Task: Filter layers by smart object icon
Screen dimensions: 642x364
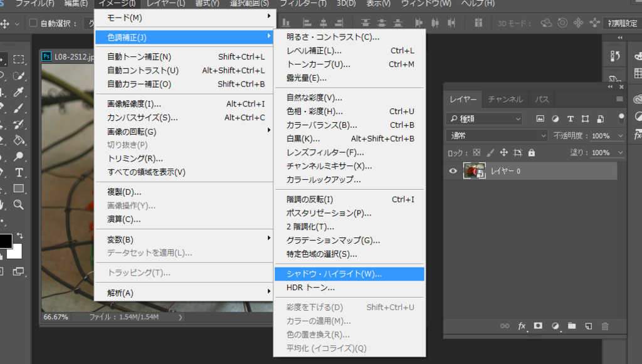Action: 600,118
